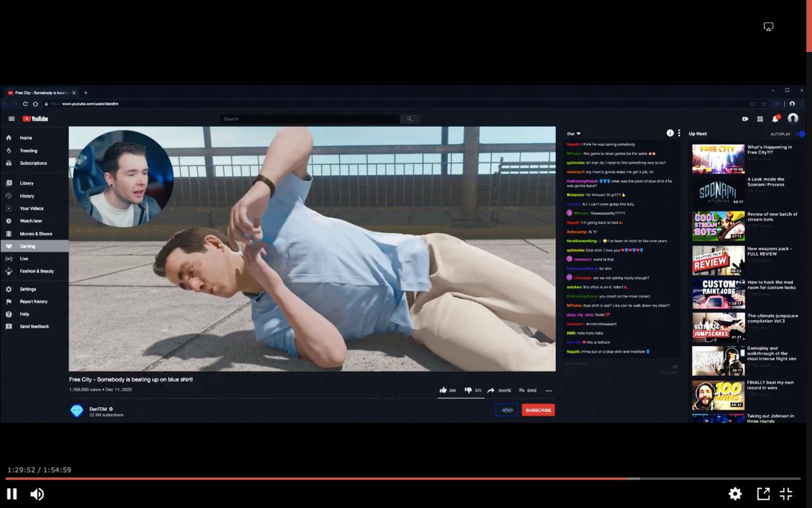Screen dimensions: 812x508
Task: Click the Share button
Action: coord(499,391)
